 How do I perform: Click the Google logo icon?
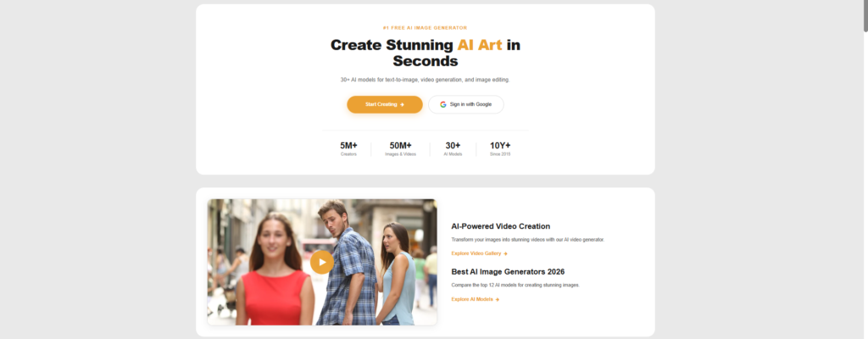[x=442, y=104]
